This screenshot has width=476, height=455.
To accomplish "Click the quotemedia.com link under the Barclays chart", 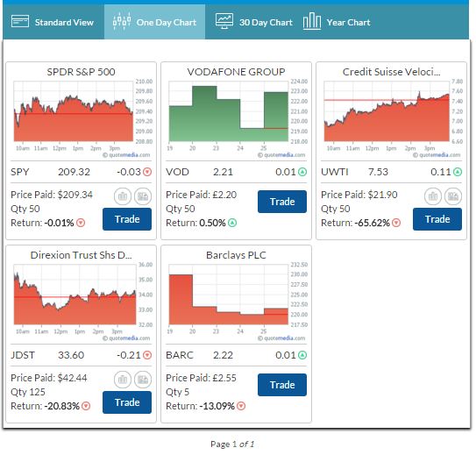I will pyautogui.click(x=281, y=338).
